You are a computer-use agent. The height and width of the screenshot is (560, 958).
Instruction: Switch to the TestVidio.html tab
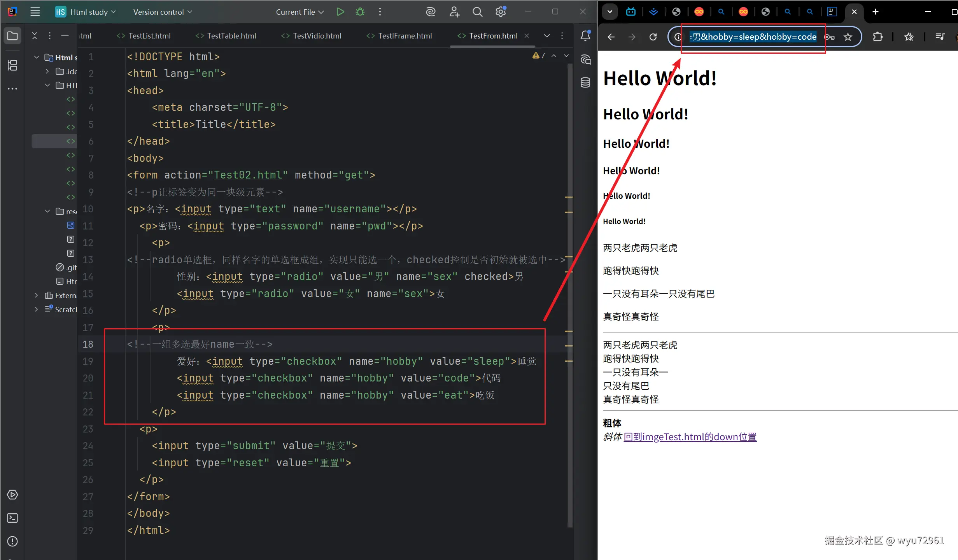(317, 36)
